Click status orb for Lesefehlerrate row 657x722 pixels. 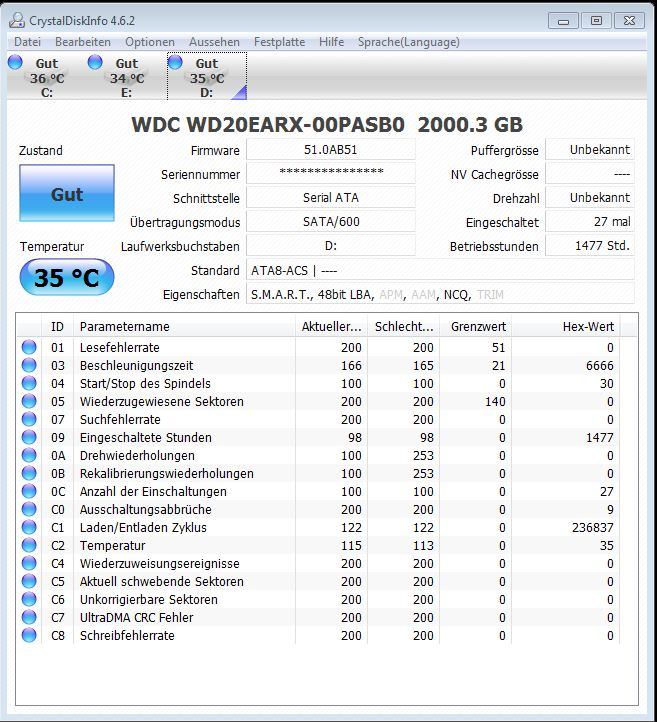(x=29, y=347)
